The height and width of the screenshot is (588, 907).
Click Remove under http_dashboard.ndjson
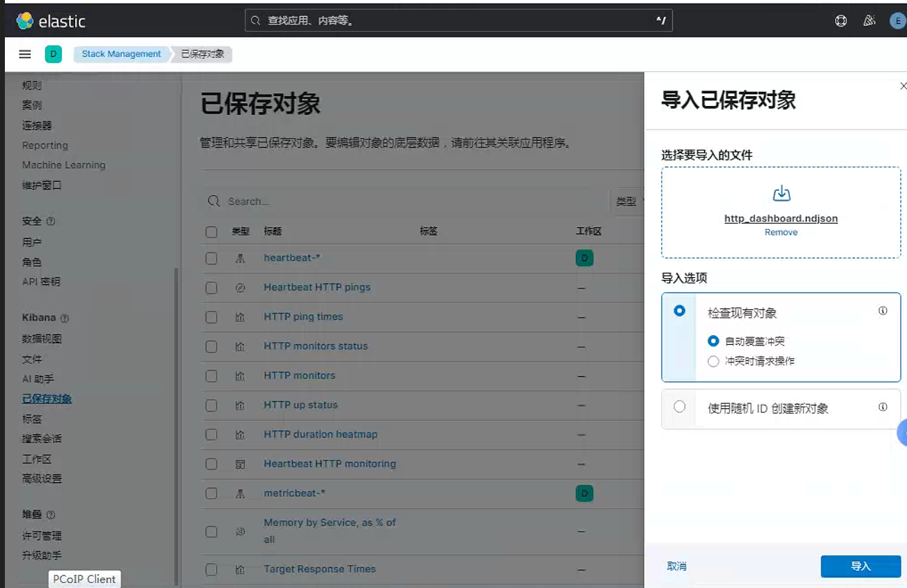(781, 233)
